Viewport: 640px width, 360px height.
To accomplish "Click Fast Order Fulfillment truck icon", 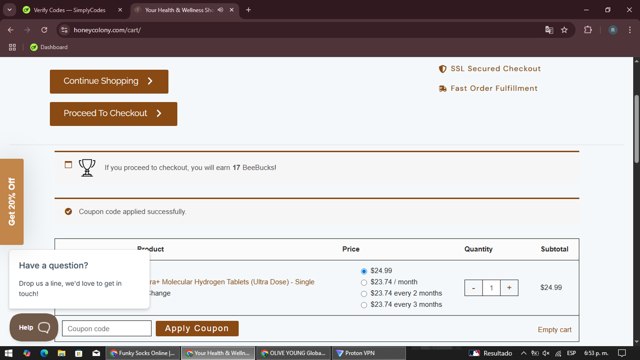I will (x=442, y=88).
